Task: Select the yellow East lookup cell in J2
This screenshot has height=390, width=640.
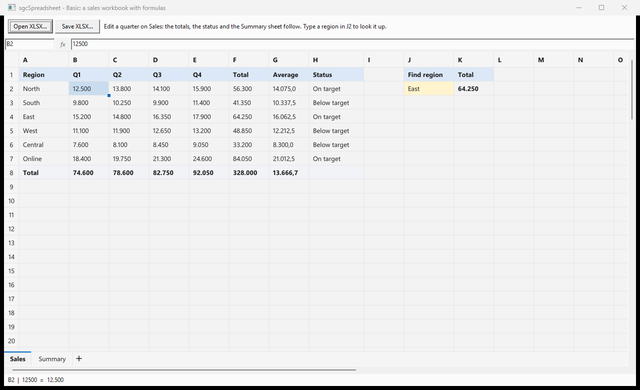Action: pos(429,89)
